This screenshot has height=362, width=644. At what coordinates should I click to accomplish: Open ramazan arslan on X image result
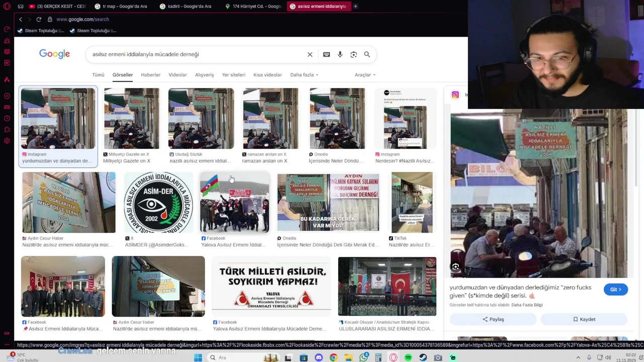(x=271, y=119)
